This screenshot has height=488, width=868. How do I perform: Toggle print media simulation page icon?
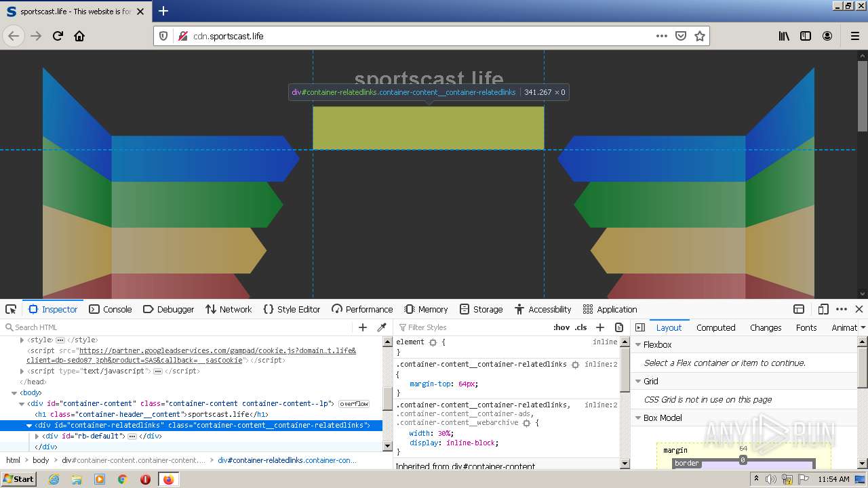[619, 327]
